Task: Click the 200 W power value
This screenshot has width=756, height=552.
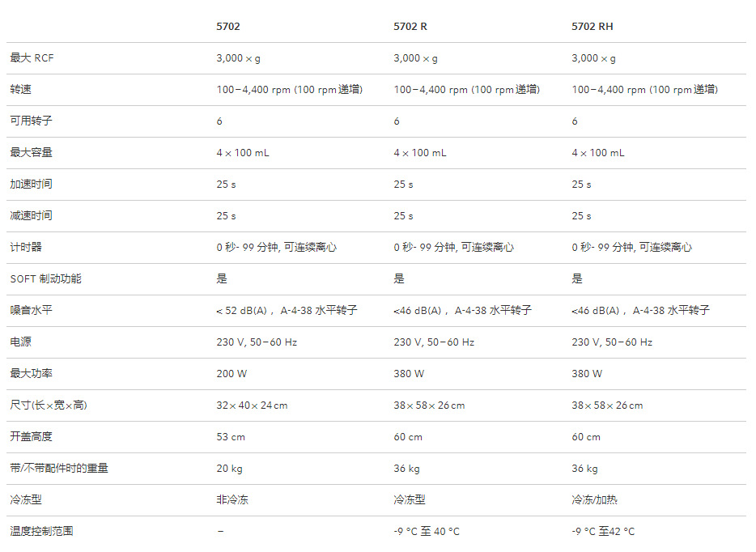Action: pyautogui.click(x=231, y=374)
